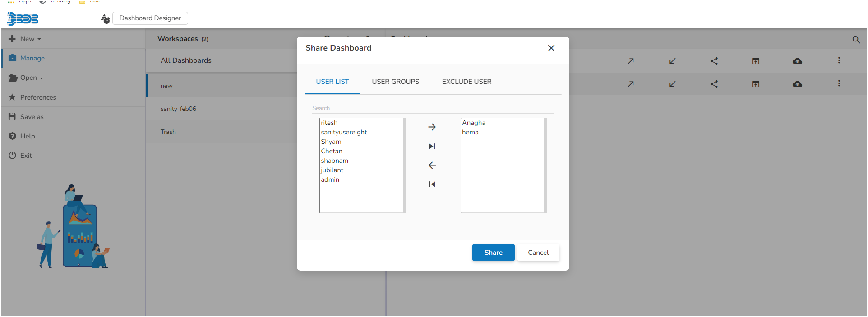Click the share icon in the first row
The image size is (868, 317).
coord(714,61)
